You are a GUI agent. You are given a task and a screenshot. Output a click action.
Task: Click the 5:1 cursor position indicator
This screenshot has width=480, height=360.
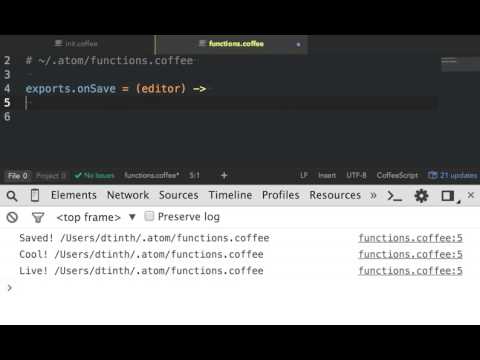[x=194, y=175]
